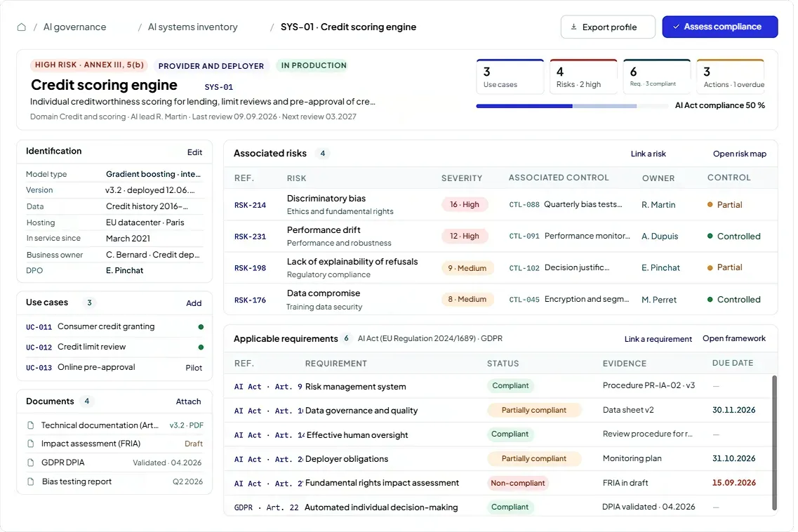Click the IN PRODUCTION status tag
798x532 pixels.
coord(314,66)
